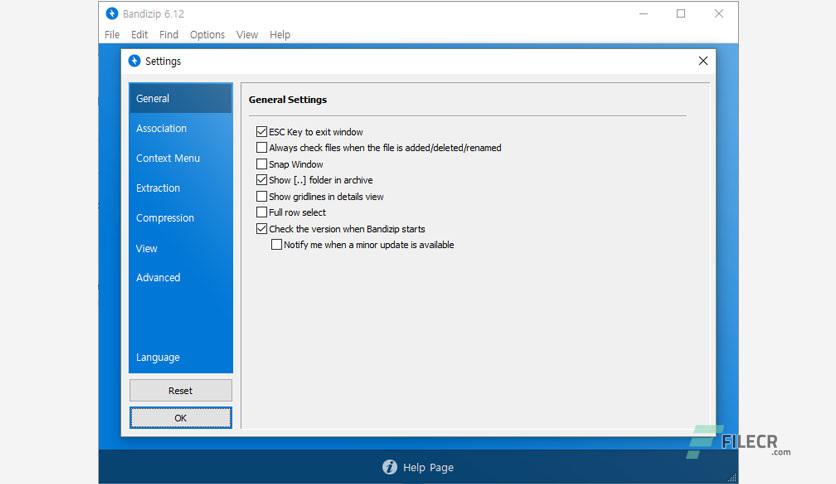Screen dimensions: 836x484
Task: Click the Reset button
Action: [x=181, y=391]
